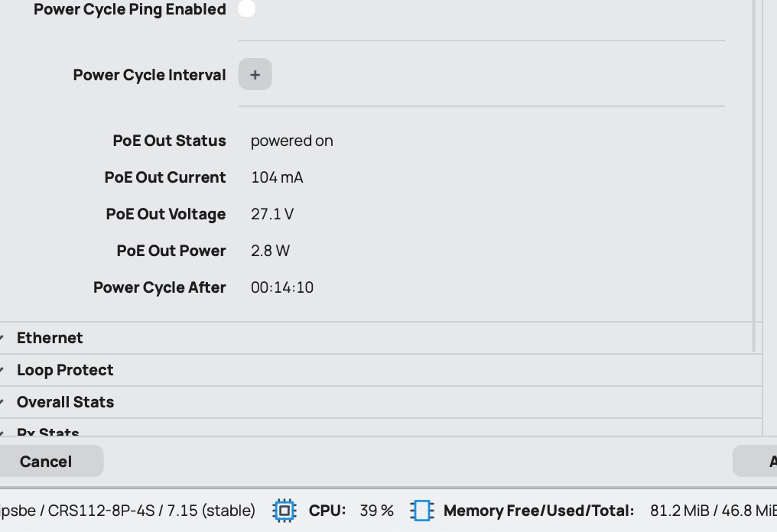Screen dimensions: 777x532
Task: Click the CPU usage percentage in status bar
Action: click(x=376, y=511)
